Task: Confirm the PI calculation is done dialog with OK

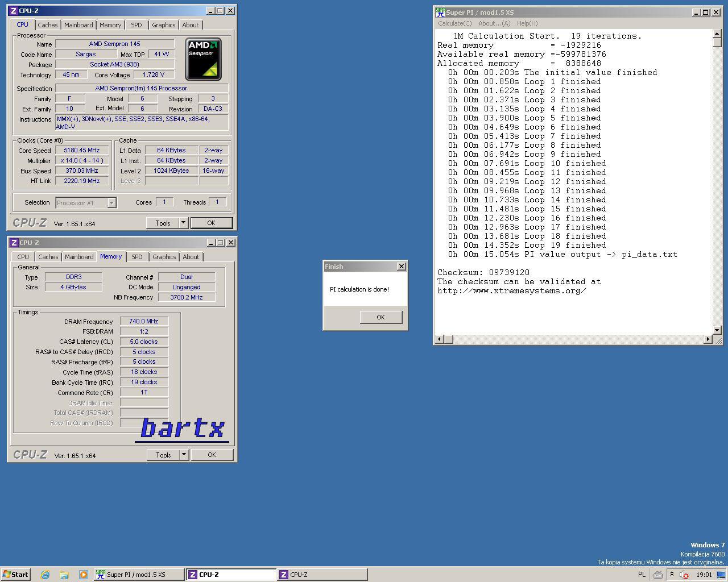Action: (381, 317)
